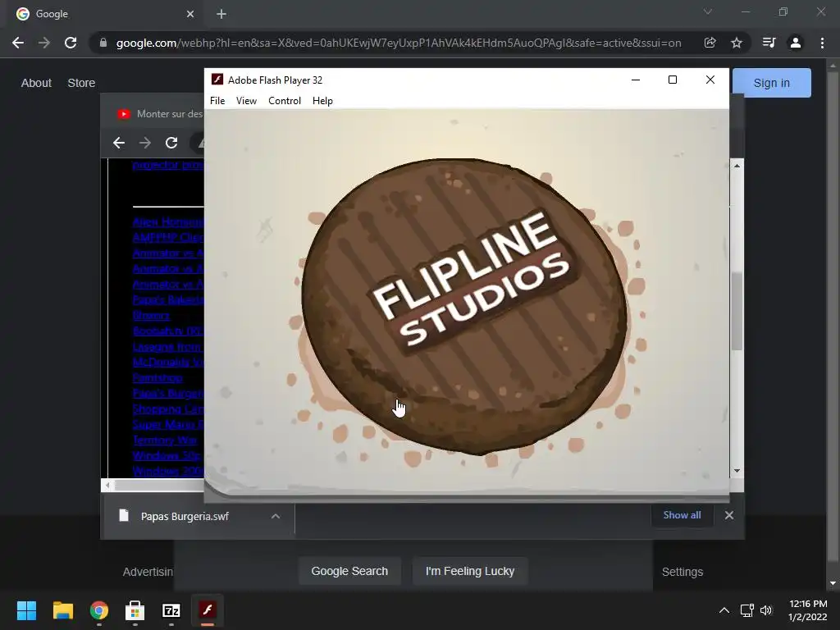Viewport: 840px width, 630px height.
Task: Open the File menu in Flash Player
Action: [217, 101]
